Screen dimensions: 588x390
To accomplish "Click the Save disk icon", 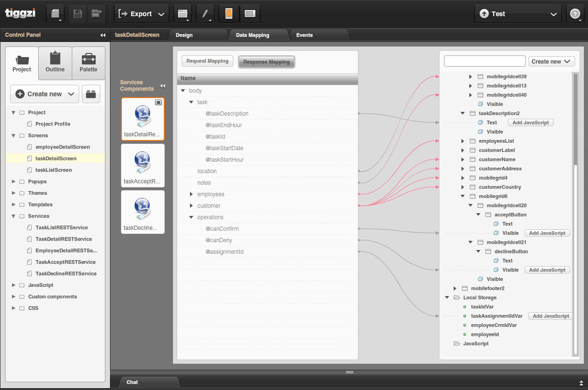I will [78, 14].
